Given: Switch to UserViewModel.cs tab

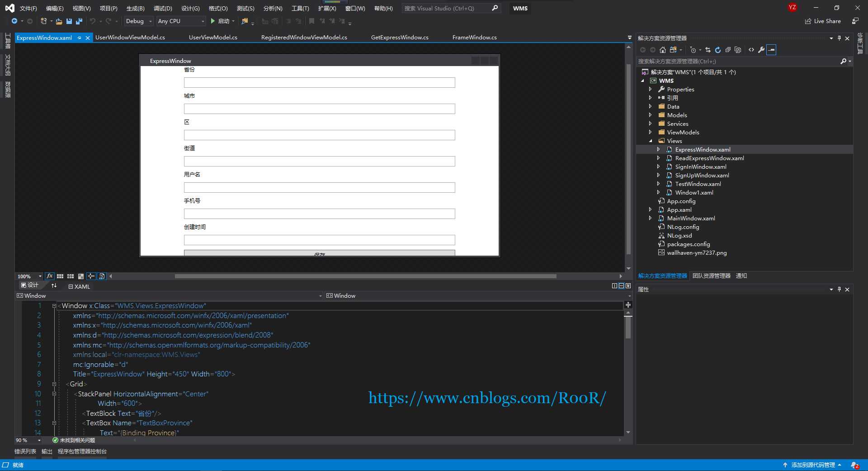Looking at the screenshot, I should pyautogui.click(x=213, y=38).
